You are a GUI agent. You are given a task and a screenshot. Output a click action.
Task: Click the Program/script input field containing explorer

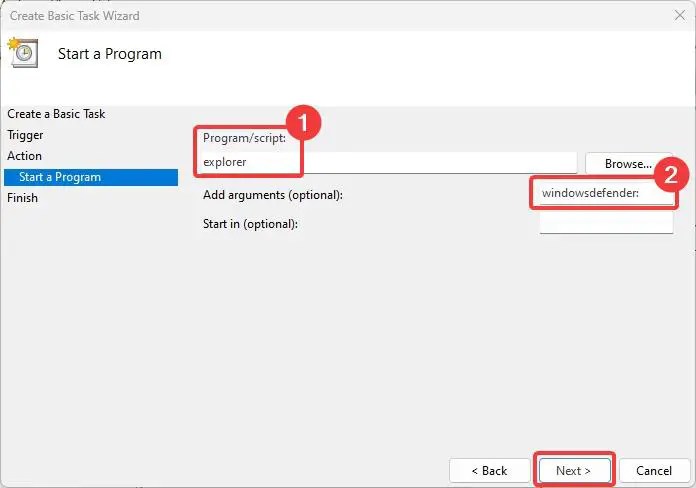(x=388, y=163)
